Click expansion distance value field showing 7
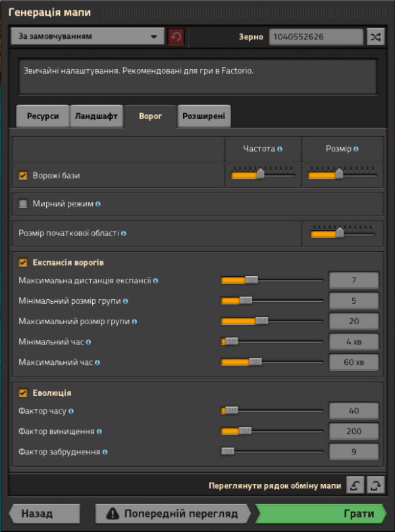This screenshot has width=395, height=532. pyautogui.click(x=354, y=280)
